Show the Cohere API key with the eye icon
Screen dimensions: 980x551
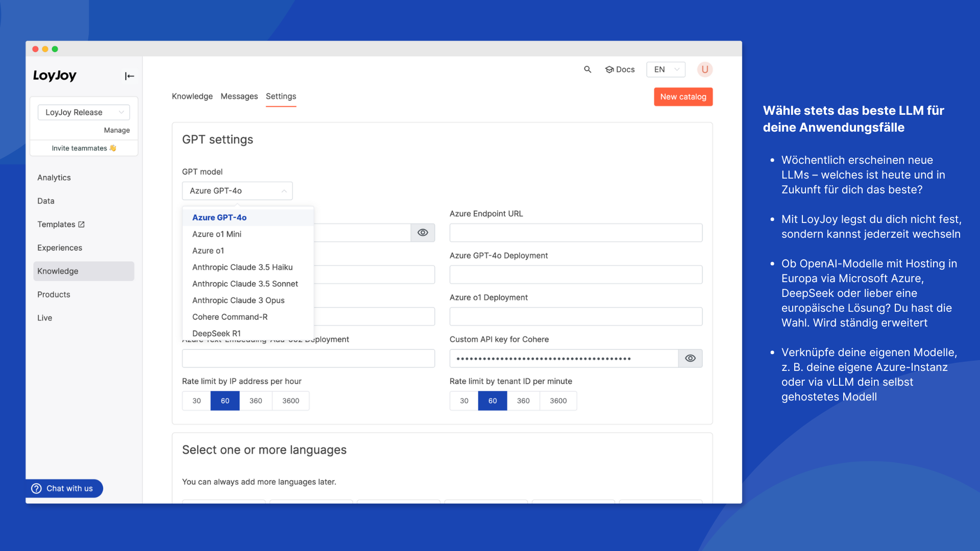[x=690, y=358]
